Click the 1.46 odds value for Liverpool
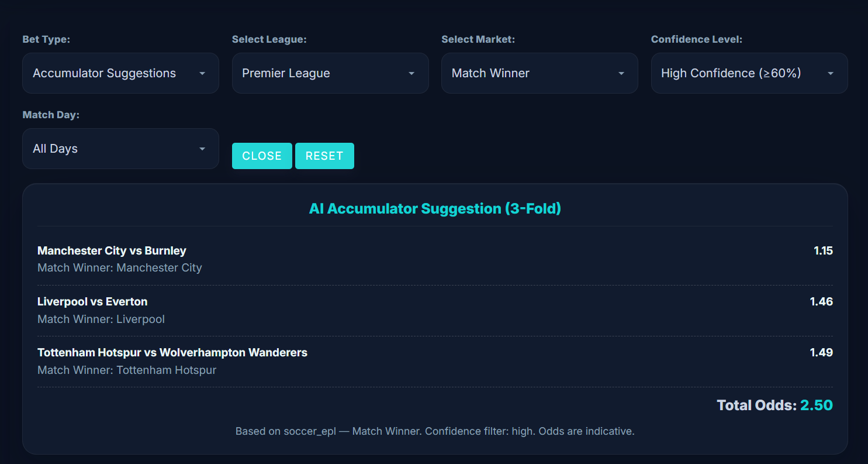This screenshot has width=868, height=464. coord(822,301)
